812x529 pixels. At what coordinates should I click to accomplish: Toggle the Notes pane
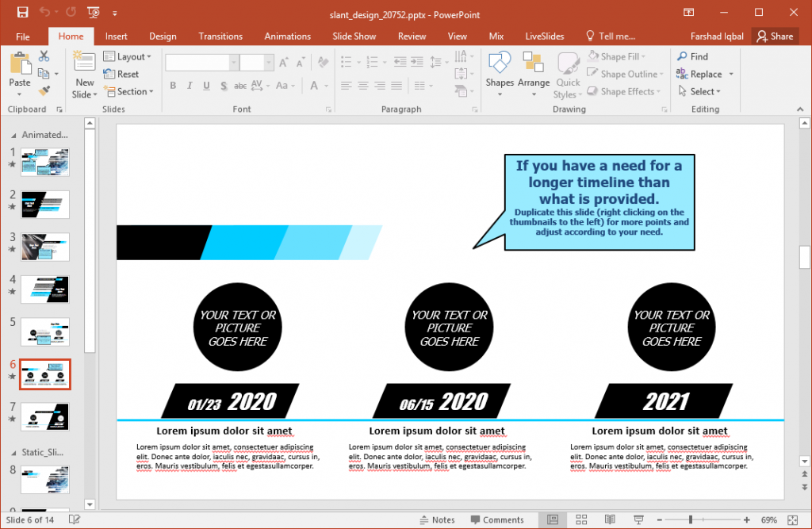(x=437, y=519)
